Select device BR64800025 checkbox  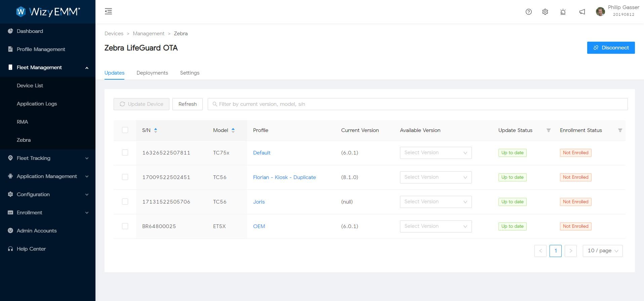click(125, 226)
